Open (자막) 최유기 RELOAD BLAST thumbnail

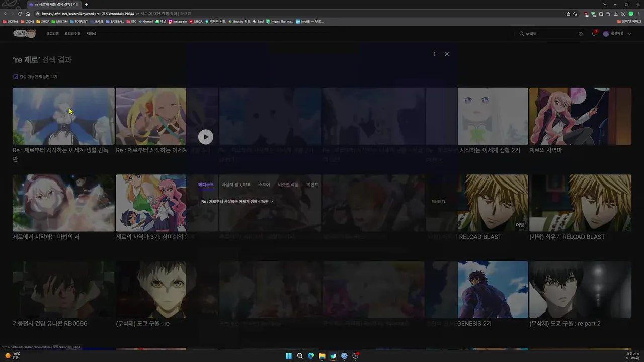(x=580, y=203)
